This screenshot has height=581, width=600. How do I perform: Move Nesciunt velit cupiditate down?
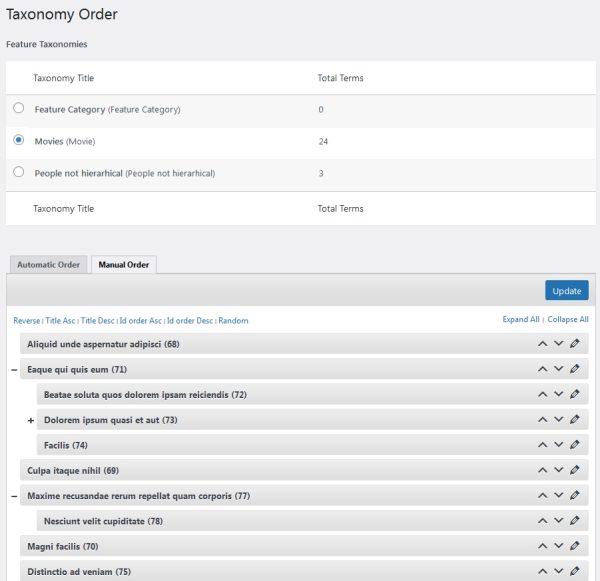coord(559,521)
